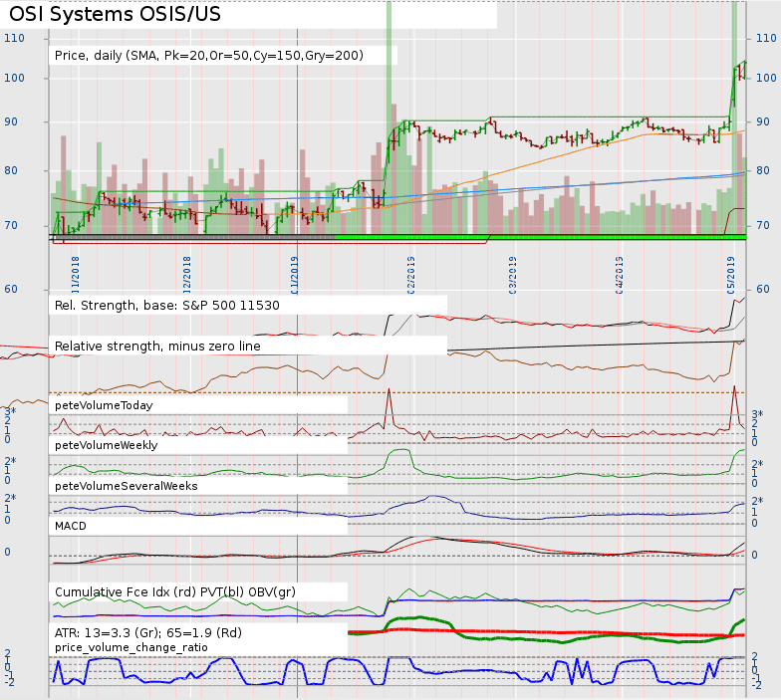Click the 2* value right of peteVolumeWeekly
The image size is (781, 700).
pos(757,464)
